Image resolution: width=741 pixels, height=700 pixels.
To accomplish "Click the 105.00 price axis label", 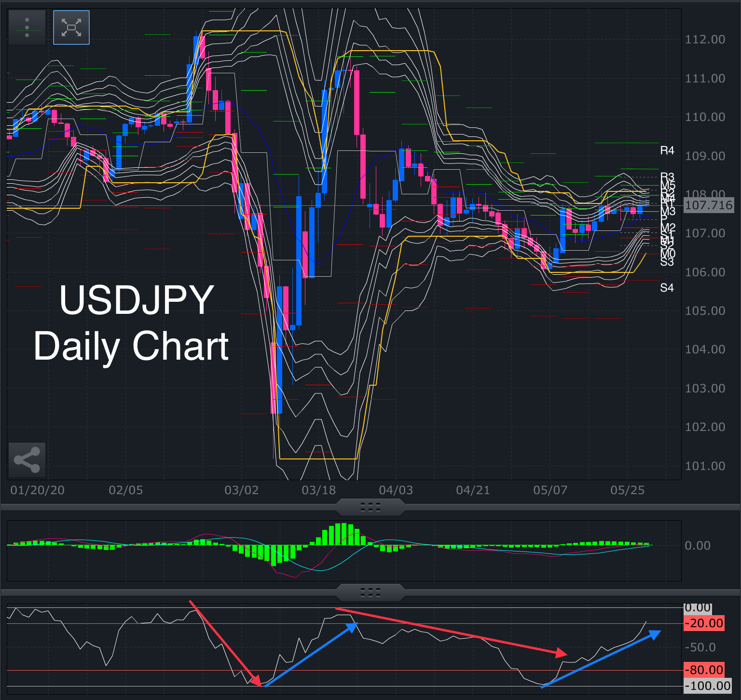I will coord(705,311).
